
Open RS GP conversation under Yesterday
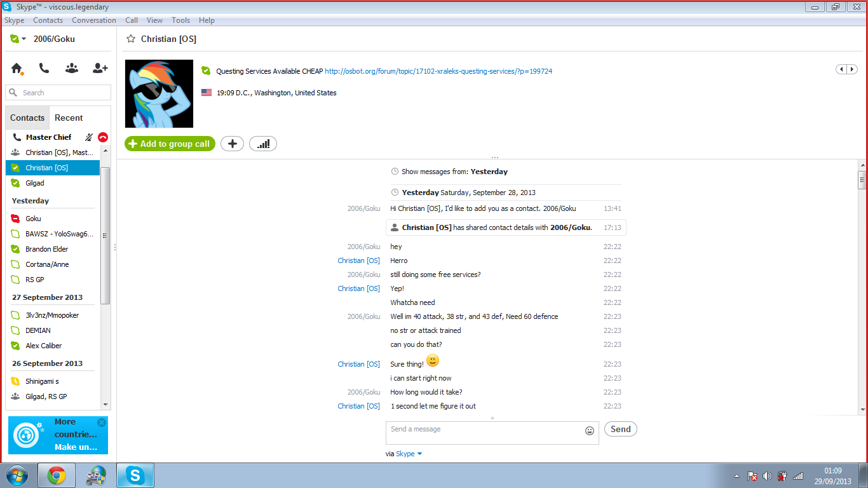pyautogui.click(x=53, y=280)
